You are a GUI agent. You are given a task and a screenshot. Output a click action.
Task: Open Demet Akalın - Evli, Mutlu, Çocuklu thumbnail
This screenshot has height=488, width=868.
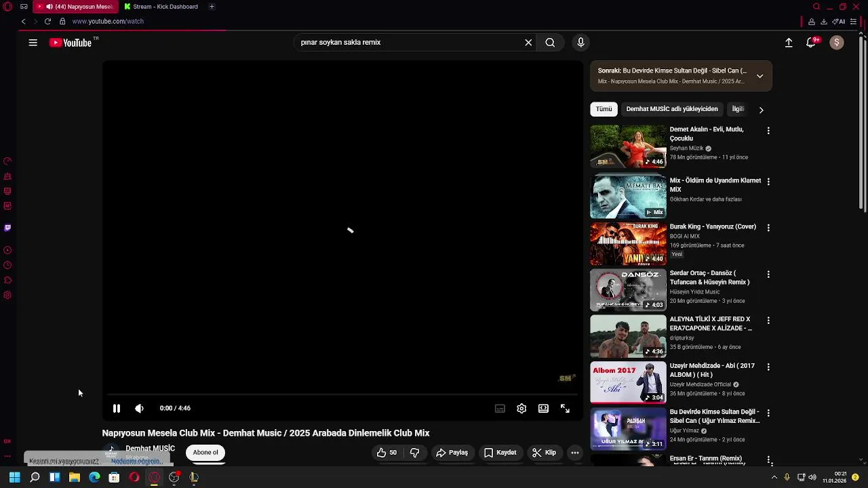click(x=628, y=146)
